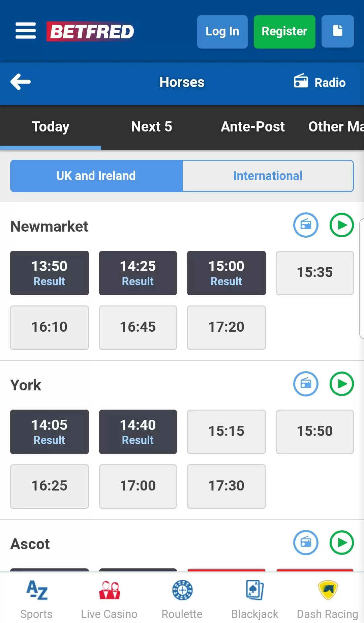364x623 pixels.
Task: Watch the Newmarket live stream
Action: [x=341, y=225]
